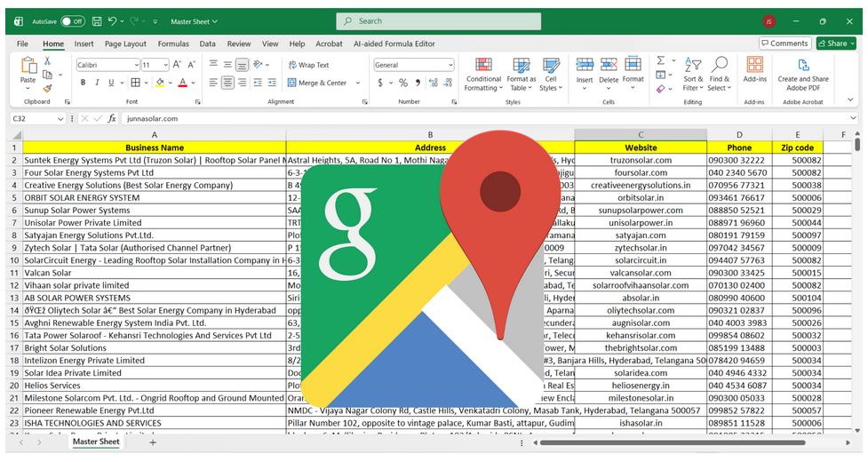Click Insert cells icon
868x462 pixels.
tap(585, 64)
